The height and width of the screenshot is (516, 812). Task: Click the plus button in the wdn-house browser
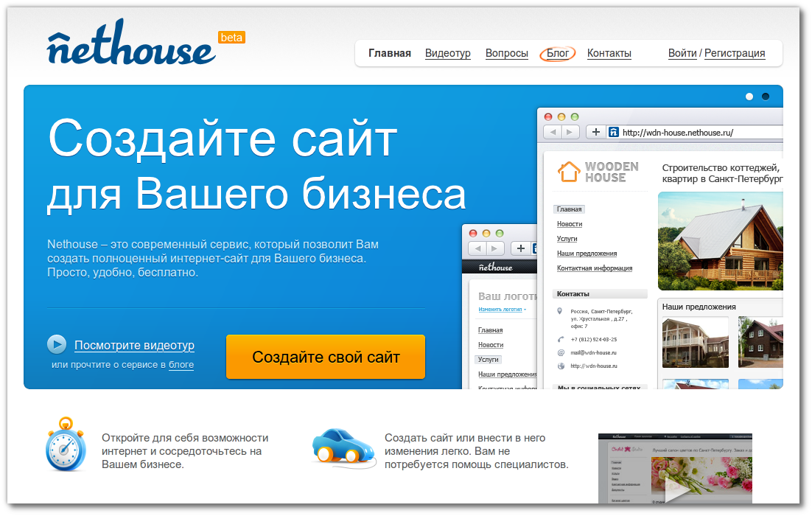pos(595,132)
